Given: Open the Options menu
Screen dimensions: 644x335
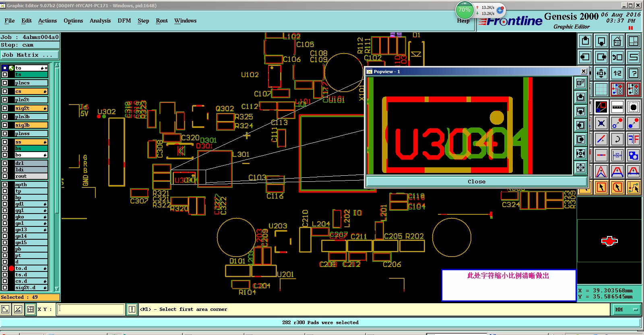Looking at the screenshot, I should [x=73, y=21].
